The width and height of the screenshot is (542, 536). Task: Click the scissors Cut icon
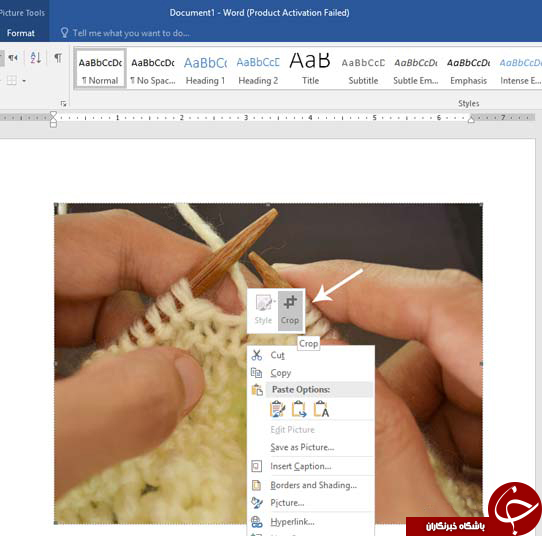256,355
